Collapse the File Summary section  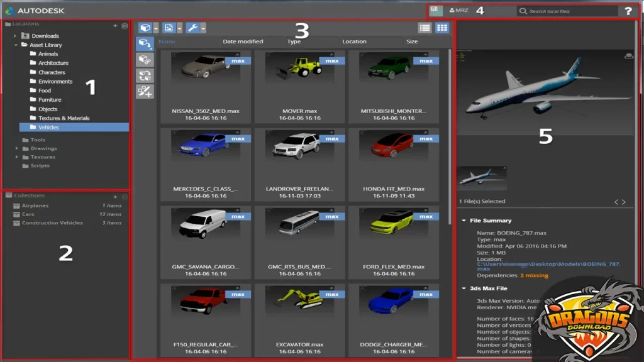pyautogui.click(x=464, y=221)
